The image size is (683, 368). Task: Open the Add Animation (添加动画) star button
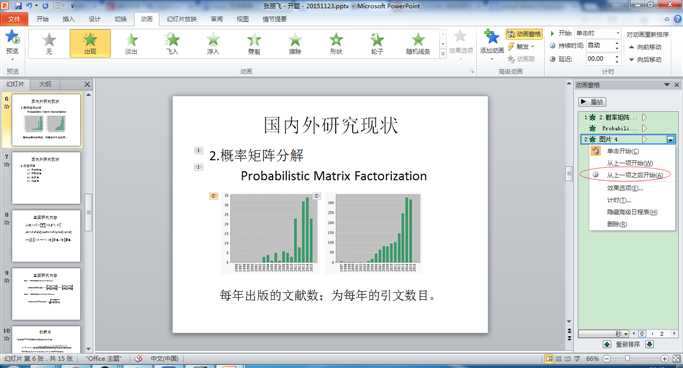492,42
